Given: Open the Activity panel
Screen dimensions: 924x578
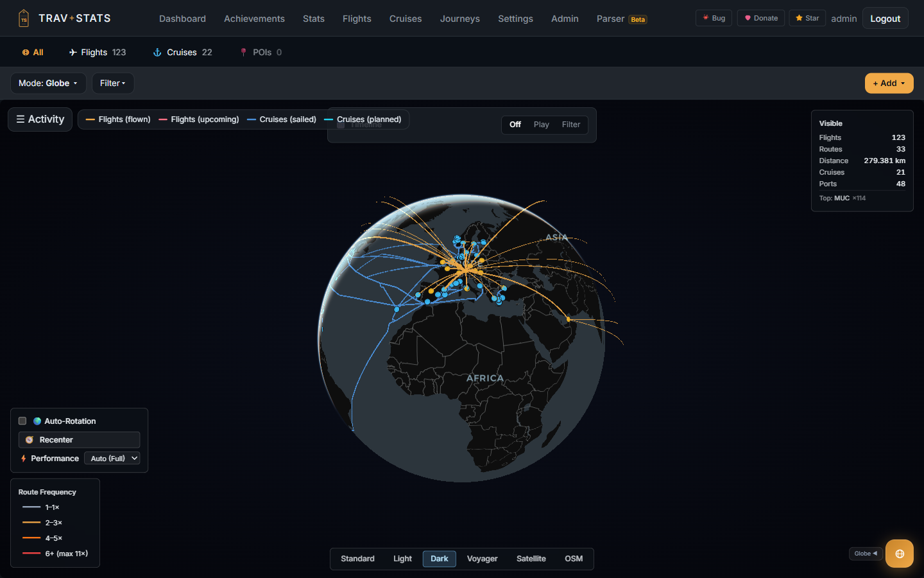Looking at the screenshot, I should [40, 119].
